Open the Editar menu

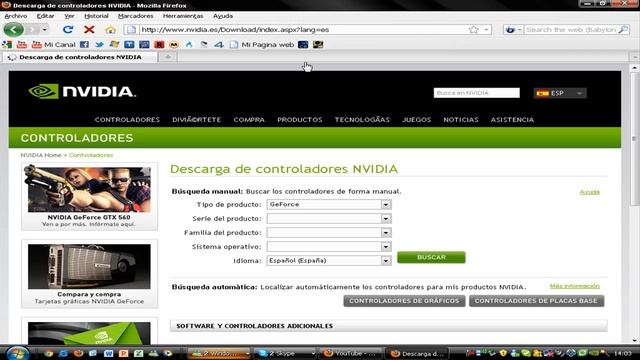click(45, 16)
